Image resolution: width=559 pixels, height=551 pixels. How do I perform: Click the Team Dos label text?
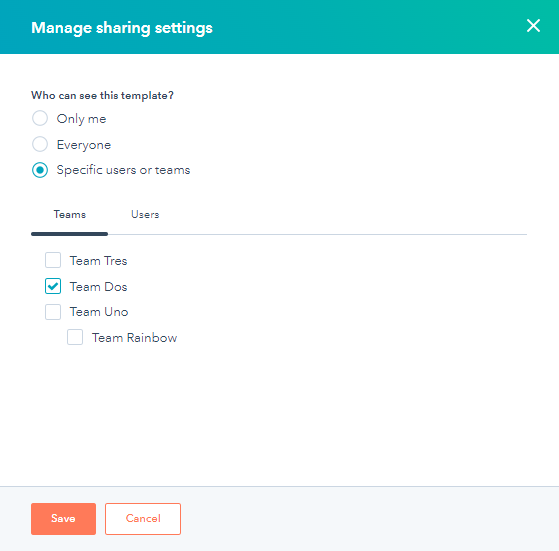tap(98, 287)
